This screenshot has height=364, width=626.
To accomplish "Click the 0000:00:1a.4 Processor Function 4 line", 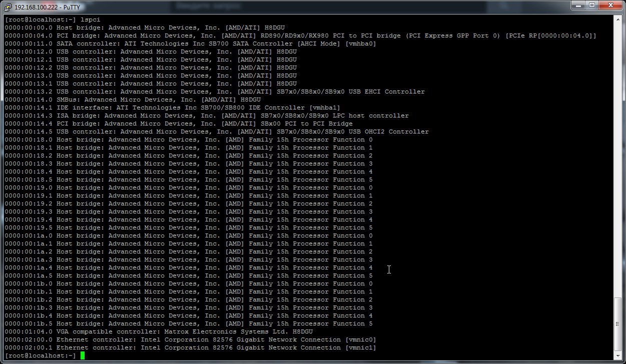I will click(x=189, y=267).
